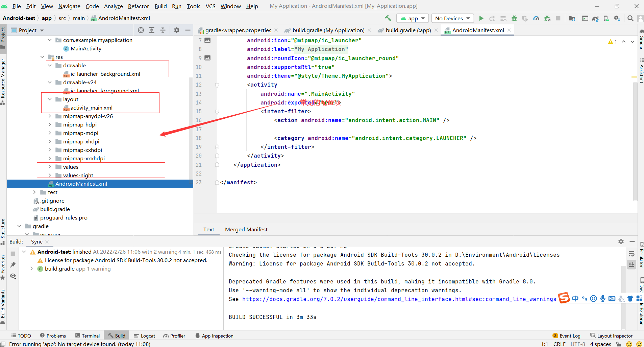
Task: Click Select Opened File target icon in Project panel
Action: [141, 30]
